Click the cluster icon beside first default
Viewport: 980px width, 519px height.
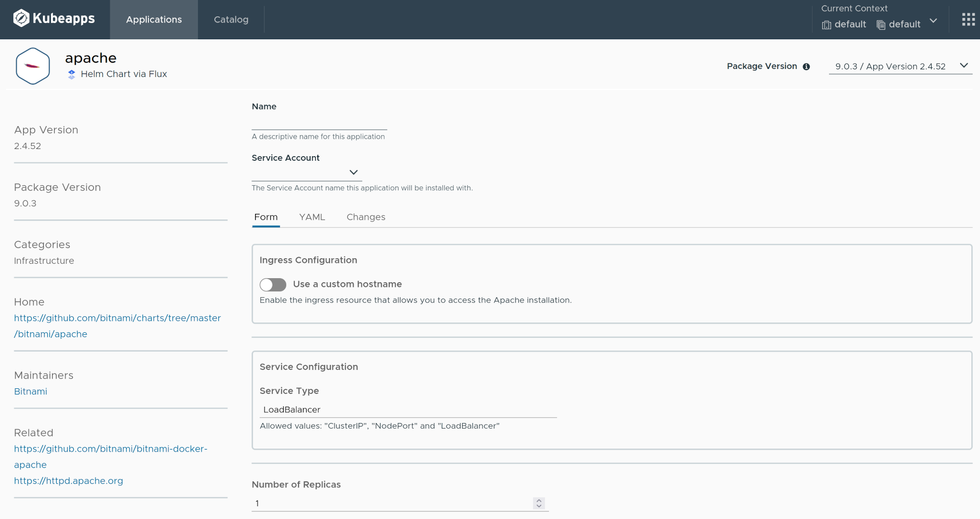(x=826, y=25)
